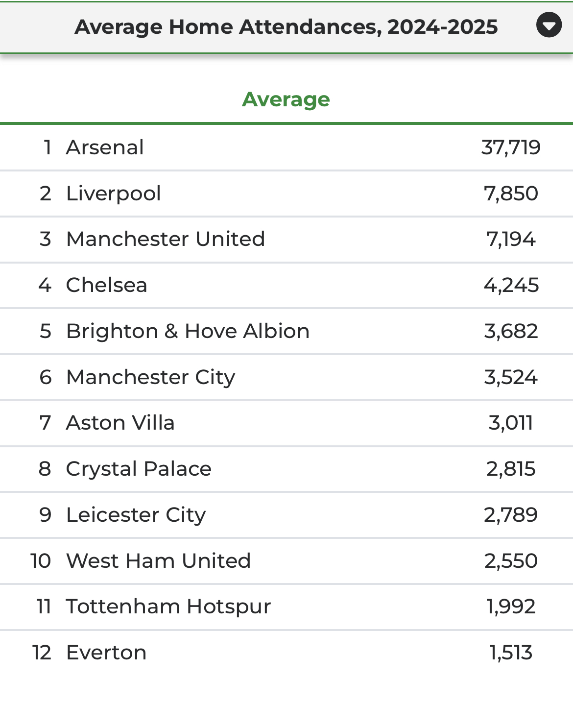Select Leicester City in the list
Viewport: 573px width, 728px height.
click(136, 515)
